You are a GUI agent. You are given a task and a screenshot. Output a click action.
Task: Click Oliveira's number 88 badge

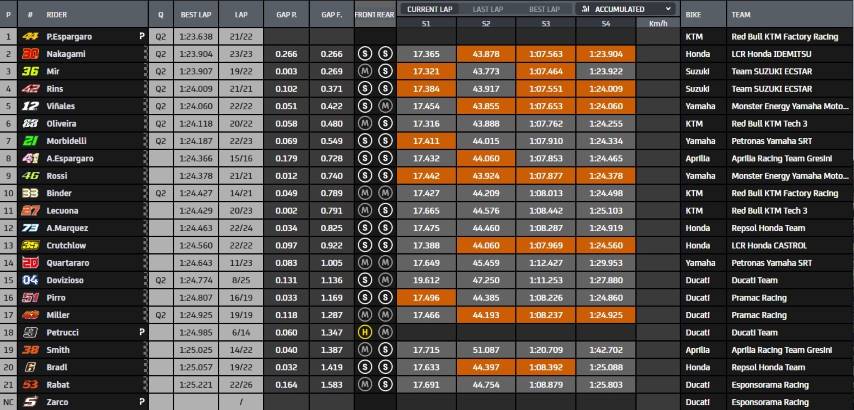click(x=30, y=124)
